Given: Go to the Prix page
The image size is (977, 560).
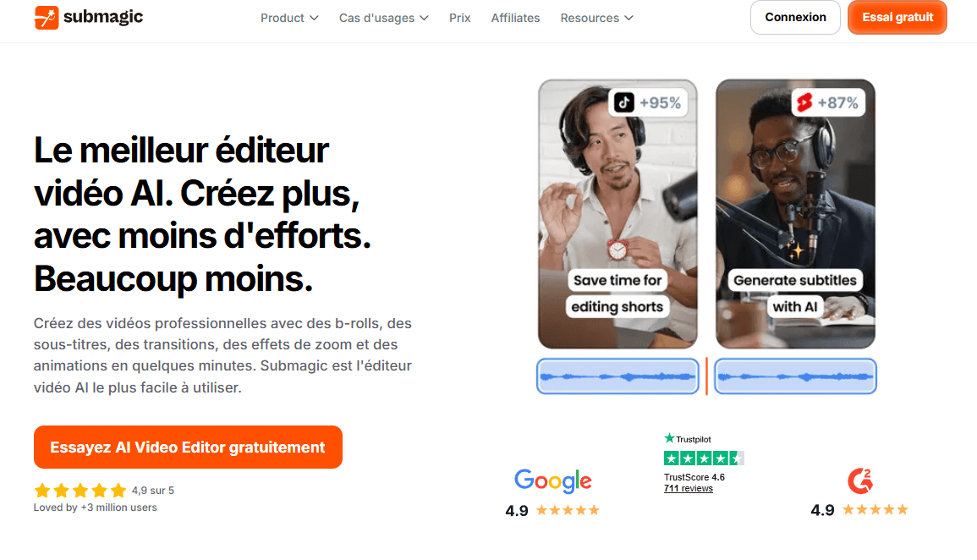Looking at the screenshot, I should (x=460, y=18).
